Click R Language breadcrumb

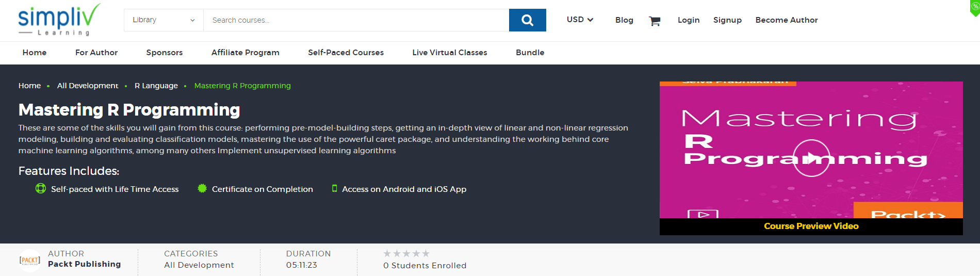[156, 86]
